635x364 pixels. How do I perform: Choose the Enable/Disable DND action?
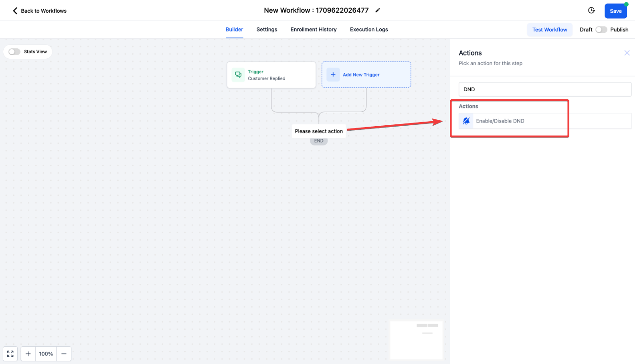(545, 121)
